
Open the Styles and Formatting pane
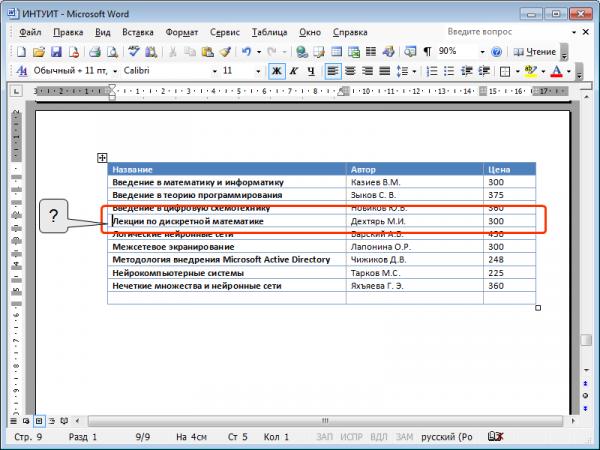[x=22, y=71]
